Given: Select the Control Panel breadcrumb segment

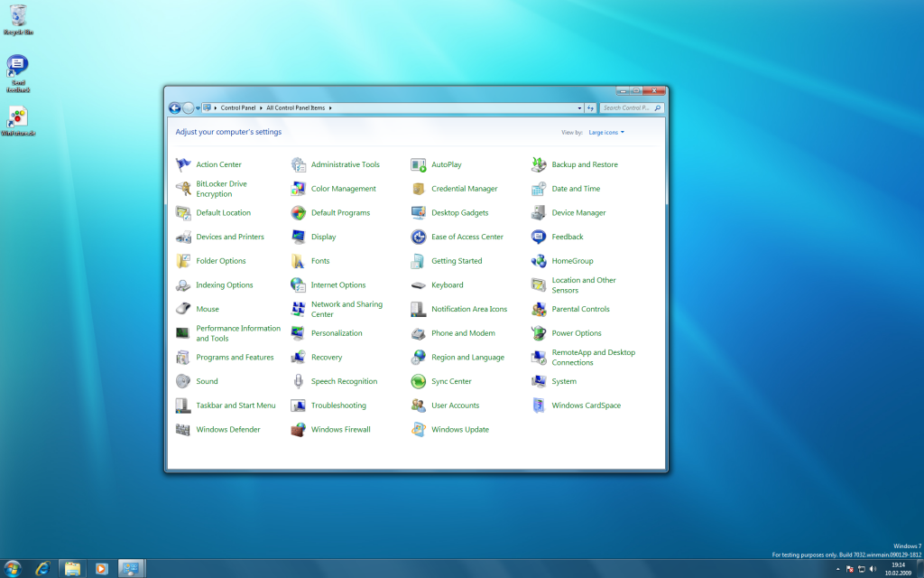Looking at the screenshot, I should (238, 108).
